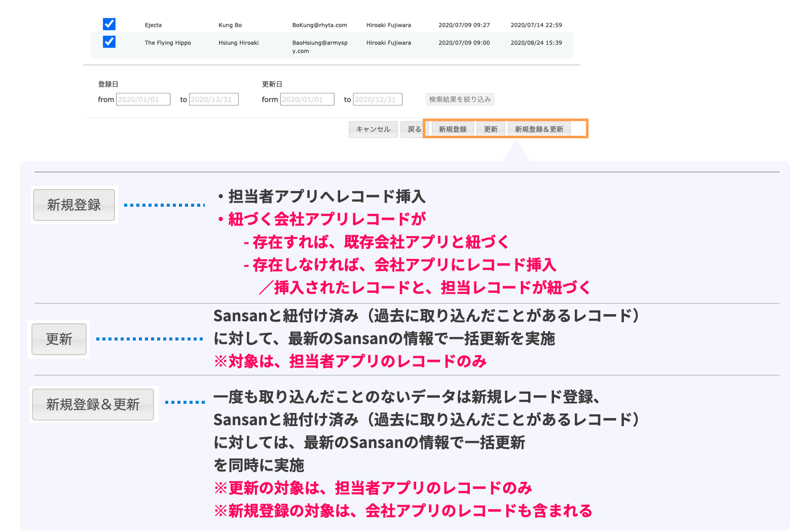Screen dimensions: 811x532
Task: Click small 新規登録&更新 button in orange box
Action: [x=539, y=129]
